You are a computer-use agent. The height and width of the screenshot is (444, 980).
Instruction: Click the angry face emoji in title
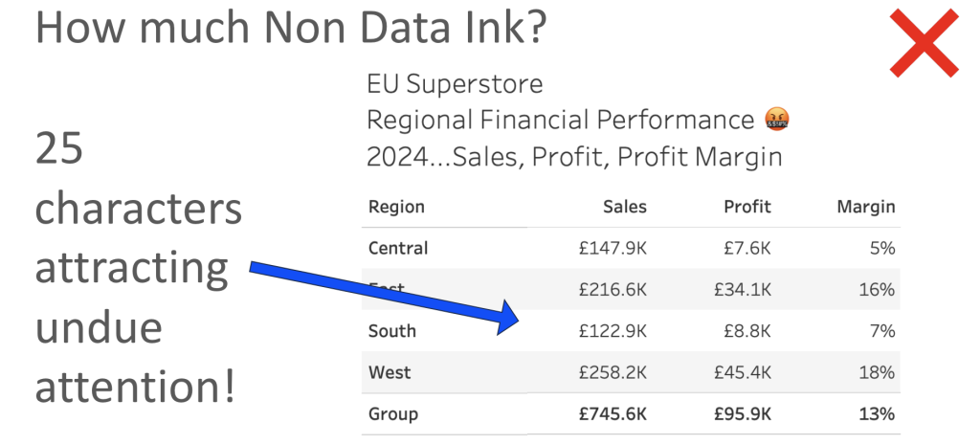[x=777, y=119]
